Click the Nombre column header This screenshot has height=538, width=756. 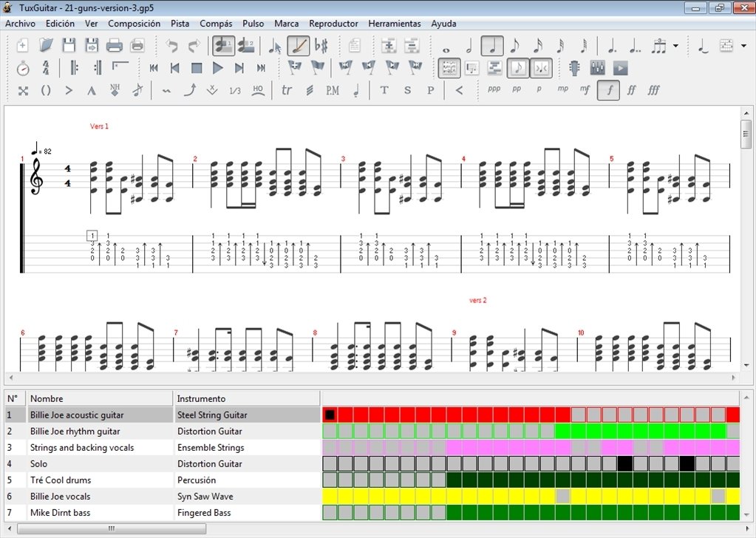tap(99, 398)
